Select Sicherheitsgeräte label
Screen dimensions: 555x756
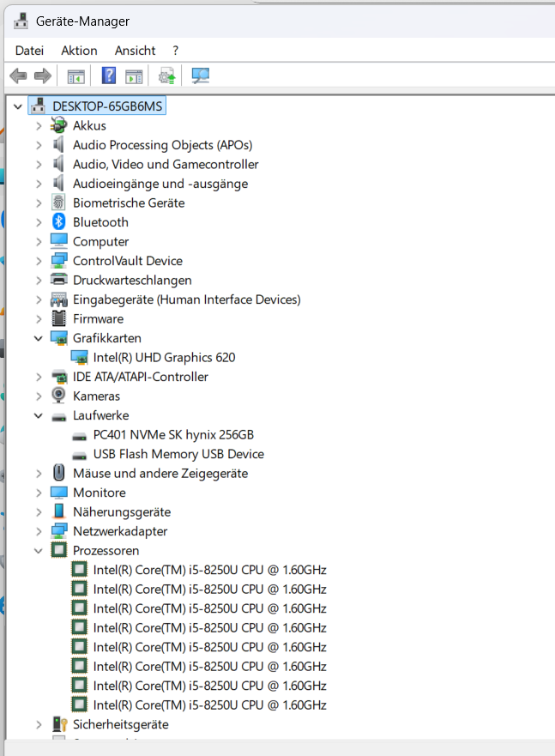[x=120, y=724]
